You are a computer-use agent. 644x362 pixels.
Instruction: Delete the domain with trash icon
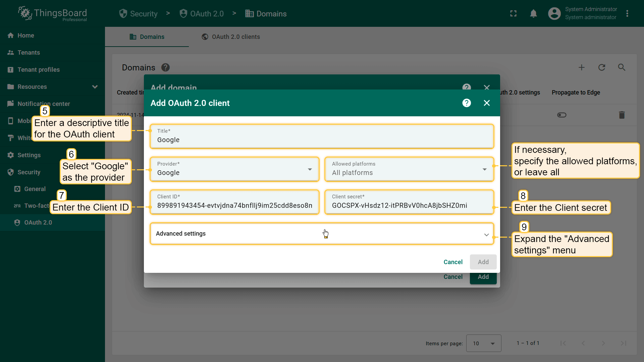tap(622, 115)
